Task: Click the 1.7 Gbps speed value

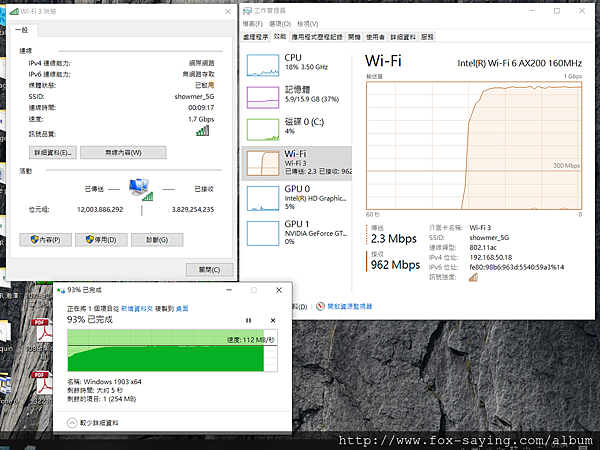Action: tap(201, 119)
